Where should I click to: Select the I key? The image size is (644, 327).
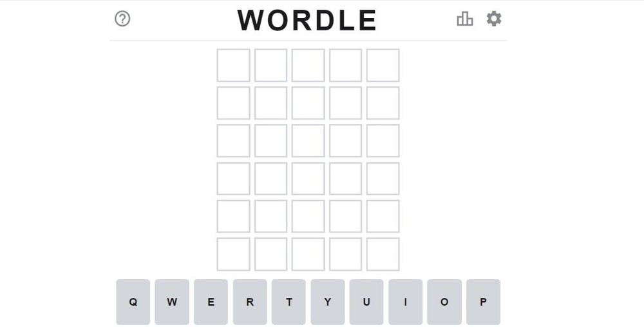point(405,302)
